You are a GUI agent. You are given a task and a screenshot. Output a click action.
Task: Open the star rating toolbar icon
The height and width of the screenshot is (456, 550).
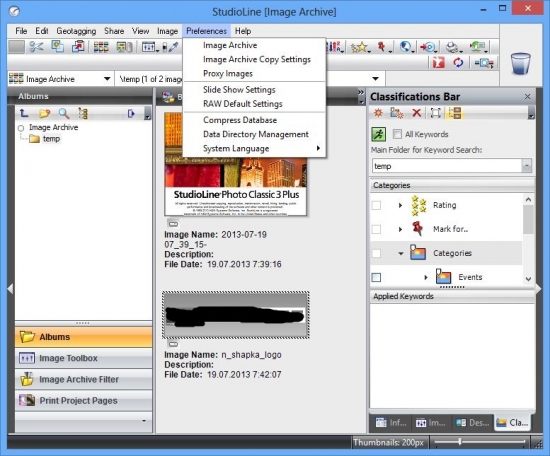click(360, 47)
